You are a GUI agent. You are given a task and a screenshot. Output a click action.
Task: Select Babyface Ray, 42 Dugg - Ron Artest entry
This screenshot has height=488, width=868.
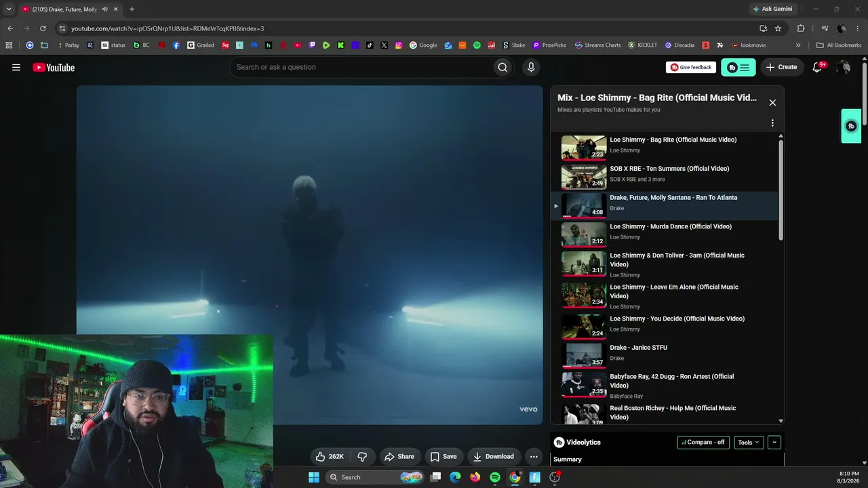[665, 385]
